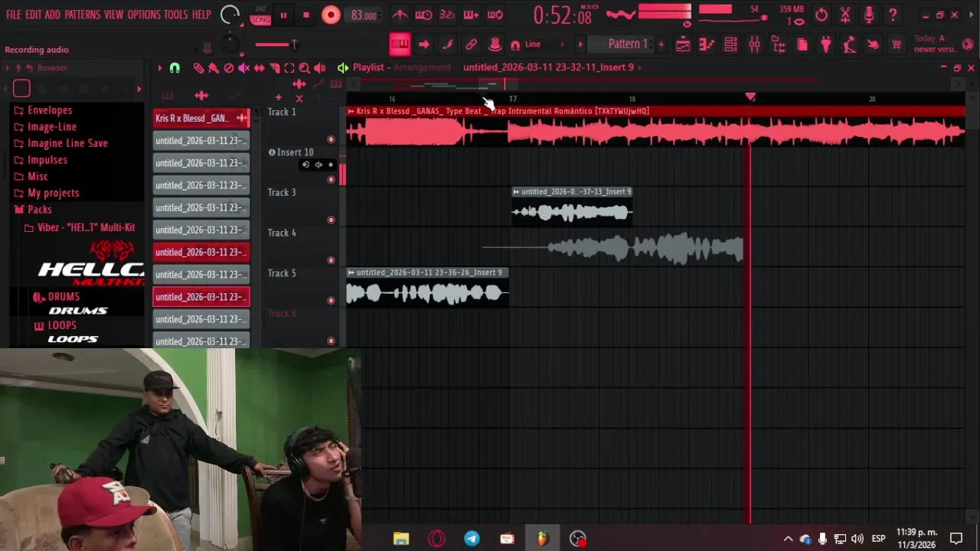Screen dimensions: 980x551
Task: Select the playlist Playback speaker tool
Action: click(x=320, y=68)
